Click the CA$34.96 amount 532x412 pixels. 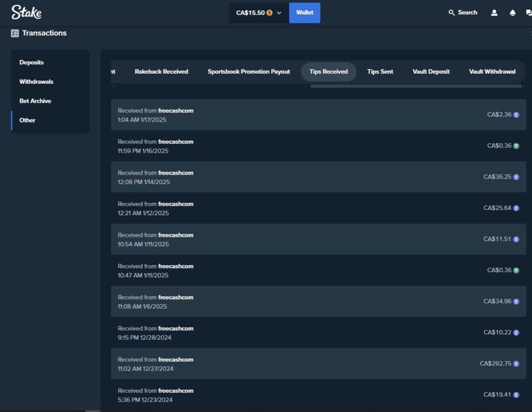click(x=497, y=301)
